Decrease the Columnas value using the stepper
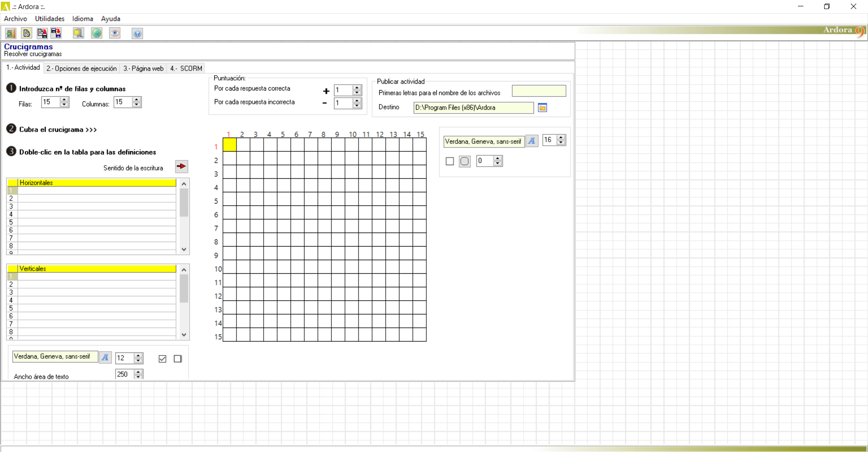Image resolution: width=868 pixels, height=452 pixels. [x=136, y=105]
